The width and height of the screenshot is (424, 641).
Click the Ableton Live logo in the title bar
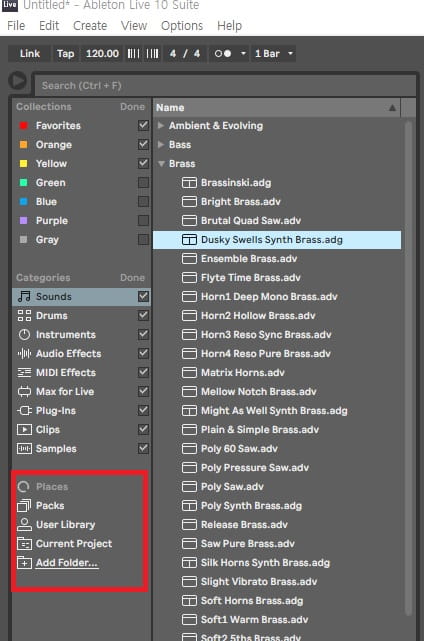click(x=10, y=5)
